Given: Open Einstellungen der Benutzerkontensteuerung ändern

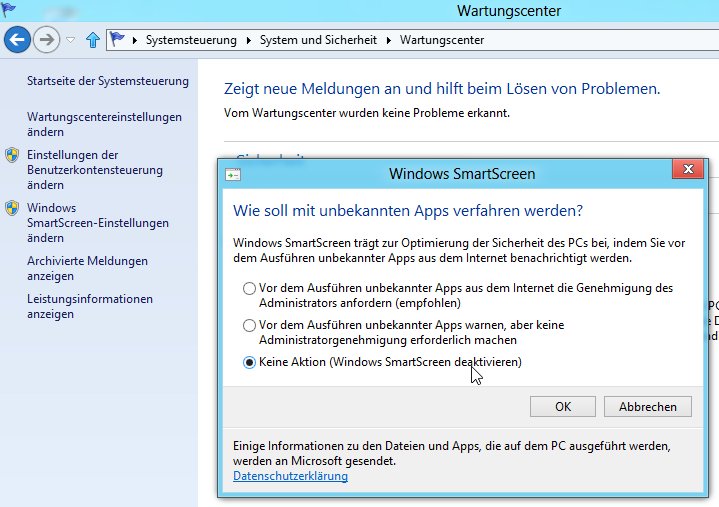Looking at the screenshot, I should click(x=95, y=170).
